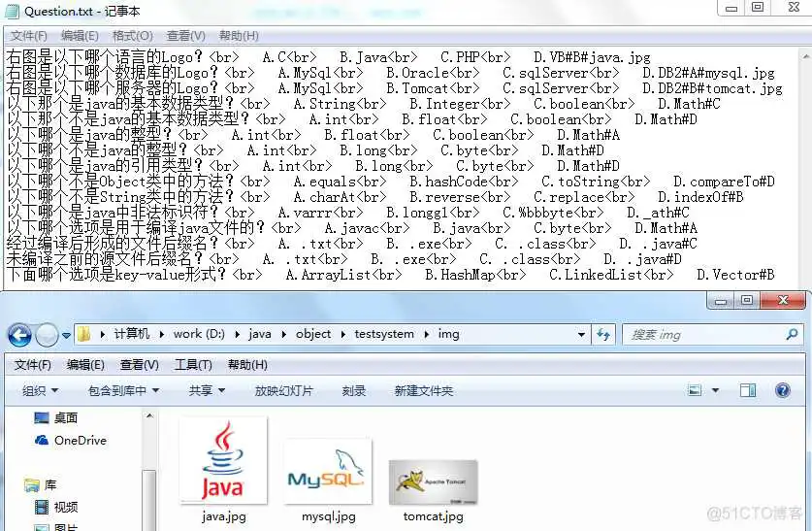Minimize the Question.txt Notepad window

(731, 9)
